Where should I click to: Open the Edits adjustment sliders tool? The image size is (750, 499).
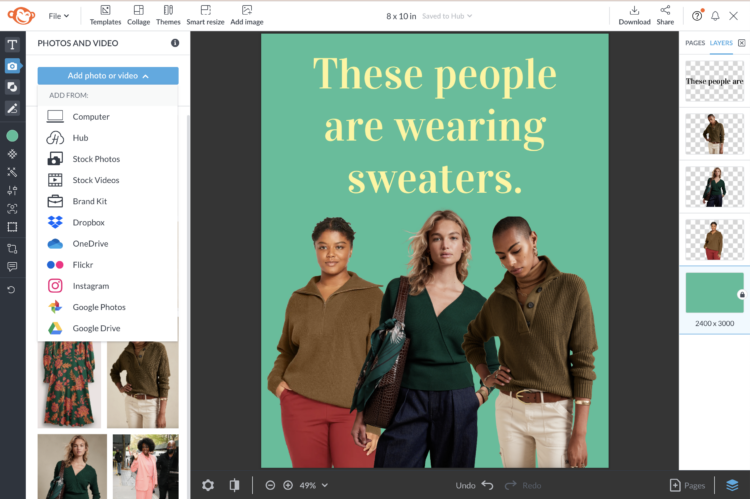coord(12,190)
